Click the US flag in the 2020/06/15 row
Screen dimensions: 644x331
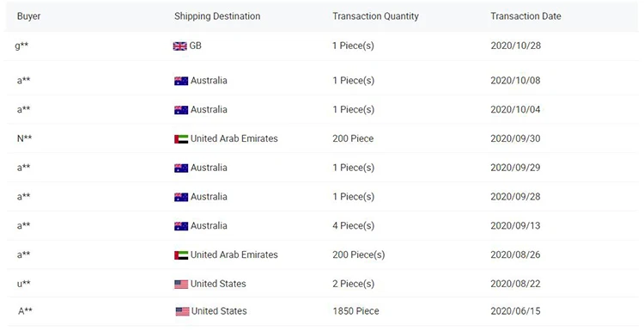pyautogui.click(x=182, y=312)
